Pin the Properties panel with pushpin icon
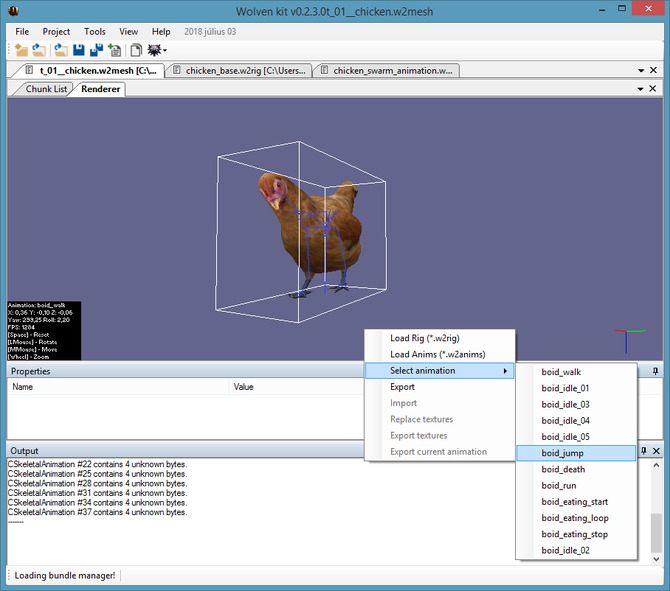 655,371
